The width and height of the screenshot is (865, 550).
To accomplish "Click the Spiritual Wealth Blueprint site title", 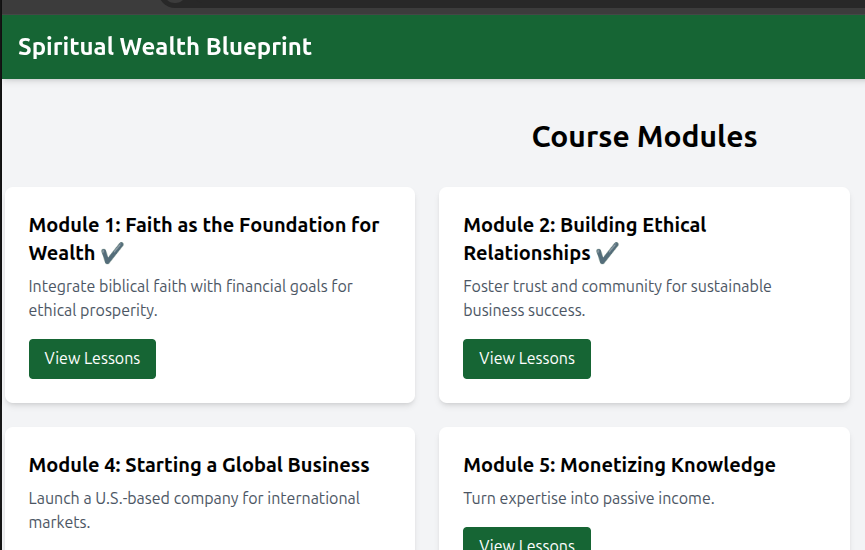I will 165,47.
